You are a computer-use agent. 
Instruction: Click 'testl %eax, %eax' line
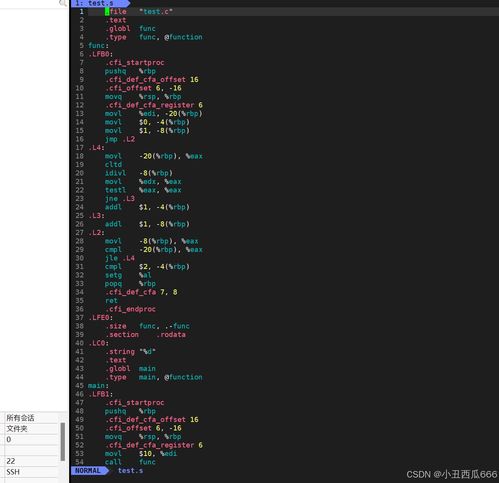143,190
